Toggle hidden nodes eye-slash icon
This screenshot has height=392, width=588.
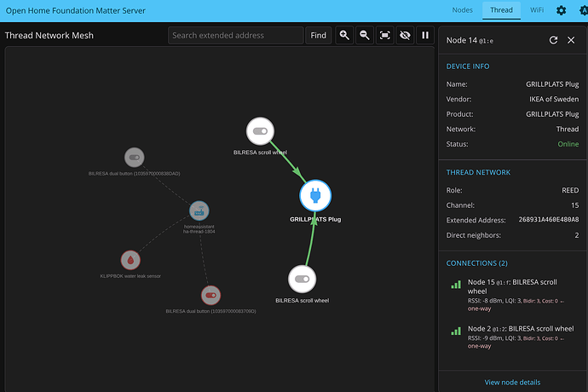405,35
